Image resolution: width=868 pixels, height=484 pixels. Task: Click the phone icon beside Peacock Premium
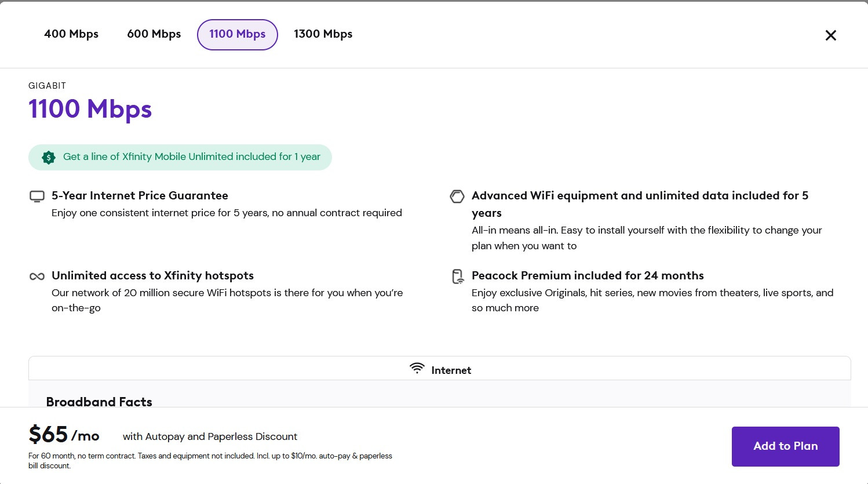click(x=458, y=276)
